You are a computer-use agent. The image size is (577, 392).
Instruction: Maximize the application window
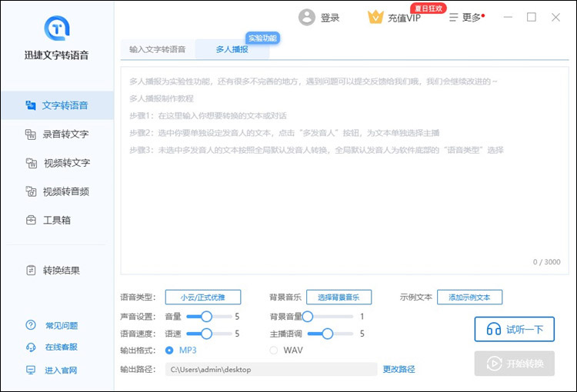[x=532, y=17]
